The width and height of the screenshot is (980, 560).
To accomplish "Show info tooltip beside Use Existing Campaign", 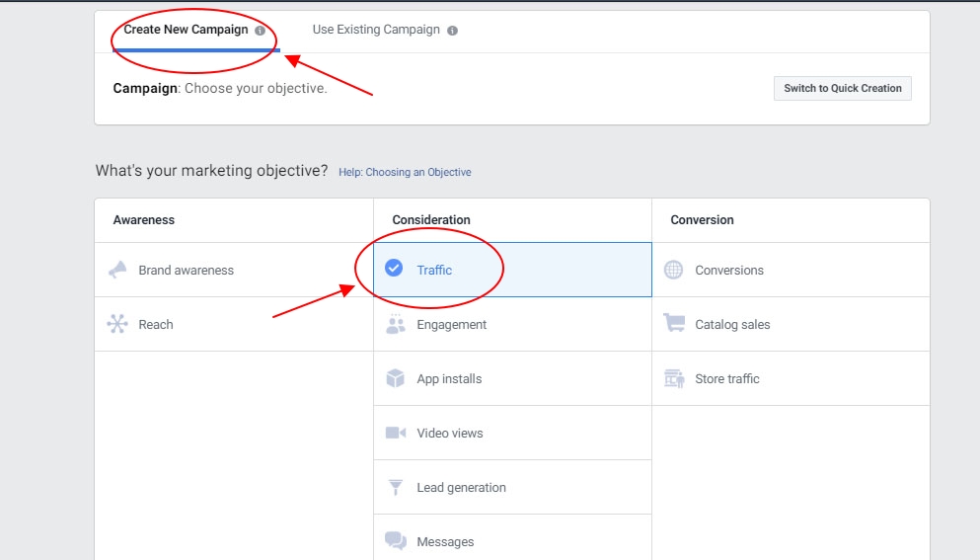I will tap(452, 31).
